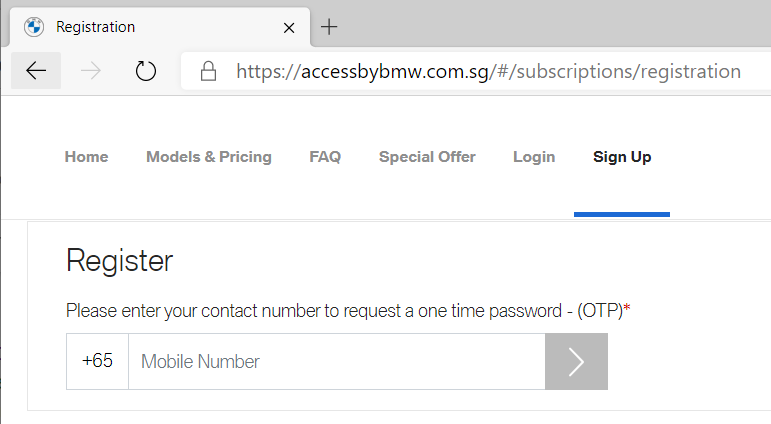This screenshot has height=424, width=771.
Task: Click the browser back arrow
Action: [x=36, y=71]
